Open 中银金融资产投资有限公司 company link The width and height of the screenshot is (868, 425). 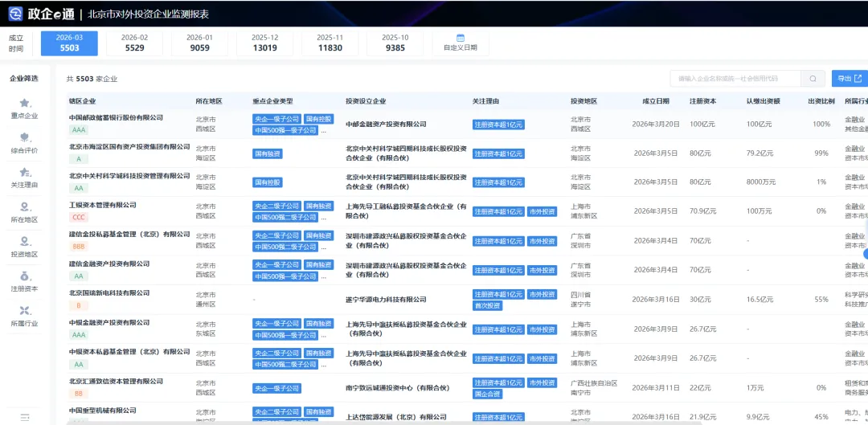[x=109, y=323]
